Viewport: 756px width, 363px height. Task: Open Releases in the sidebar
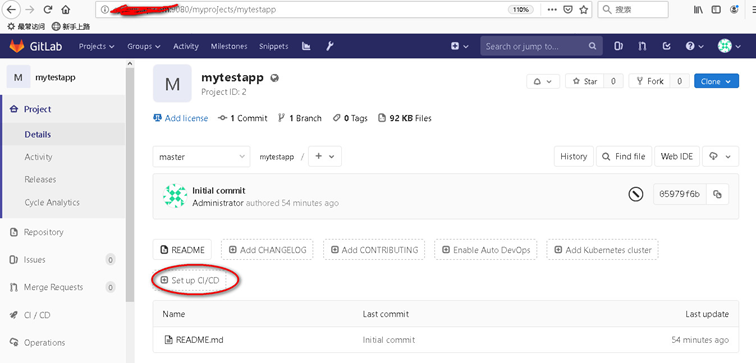40,179
